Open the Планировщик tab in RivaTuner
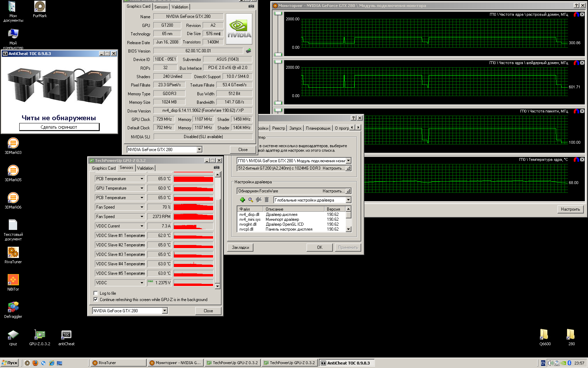This screenshot has height=368, width=588. (x=318, y=128)
